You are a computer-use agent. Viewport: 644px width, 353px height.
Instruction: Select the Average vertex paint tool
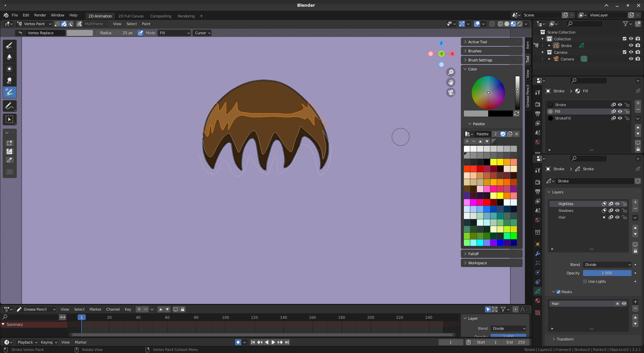(x=9, y=69)
